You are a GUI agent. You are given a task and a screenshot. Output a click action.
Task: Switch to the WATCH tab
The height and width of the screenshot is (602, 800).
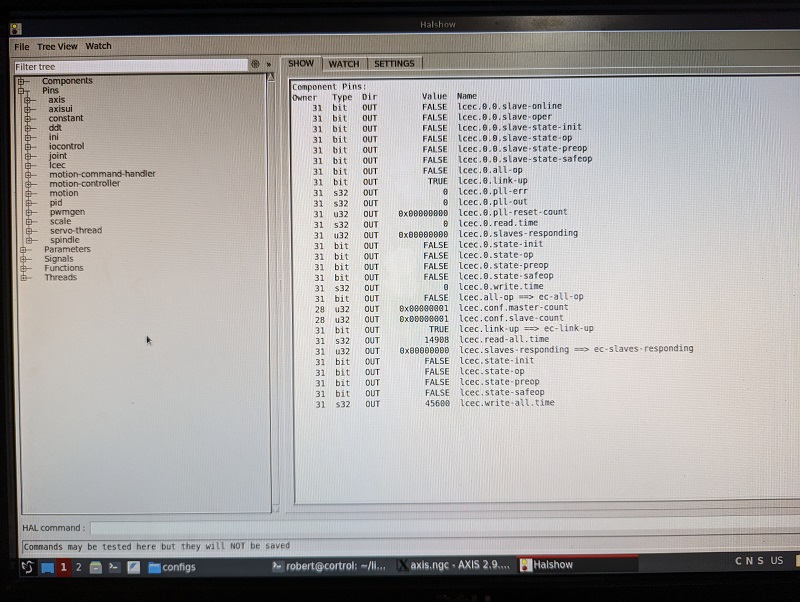click(x=344, y=64)
